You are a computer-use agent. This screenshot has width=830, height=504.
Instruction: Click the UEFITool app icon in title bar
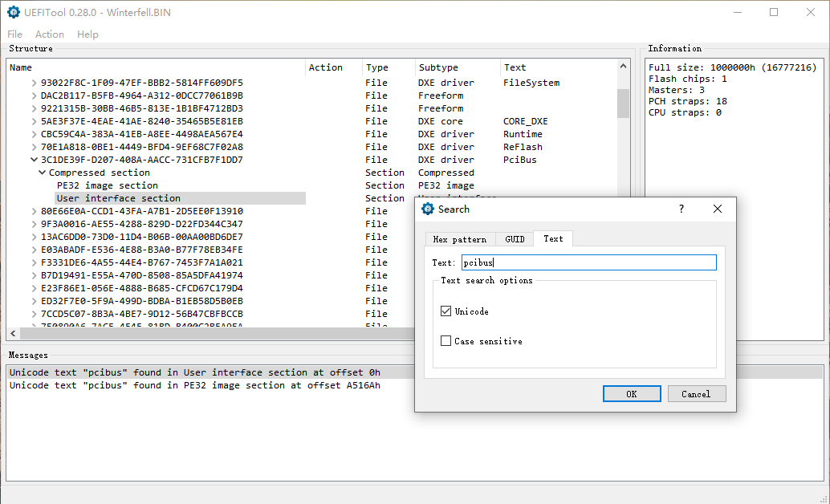click(13, 12)
